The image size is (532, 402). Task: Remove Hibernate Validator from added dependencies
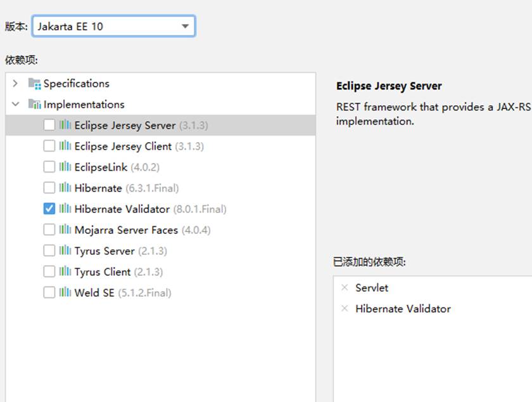coord(345,308)
